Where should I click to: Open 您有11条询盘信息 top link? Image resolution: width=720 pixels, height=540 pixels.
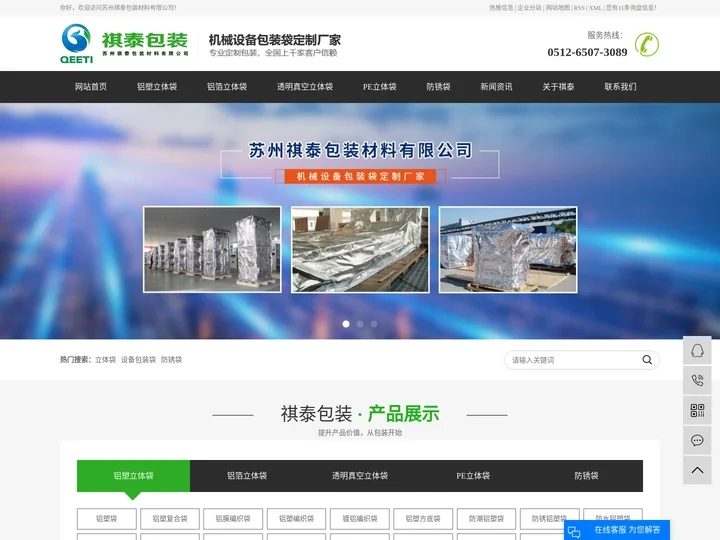pyautogui.click(x=631, y=8)
